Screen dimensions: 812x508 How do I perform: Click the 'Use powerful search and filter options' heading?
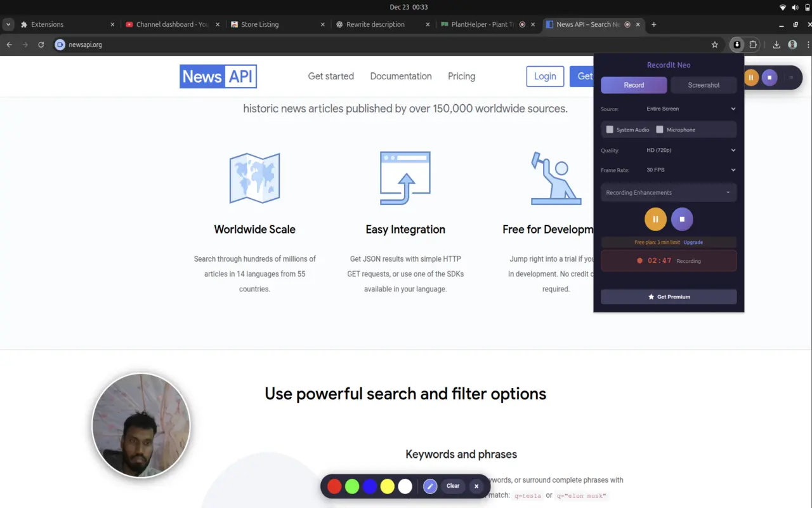405,394
